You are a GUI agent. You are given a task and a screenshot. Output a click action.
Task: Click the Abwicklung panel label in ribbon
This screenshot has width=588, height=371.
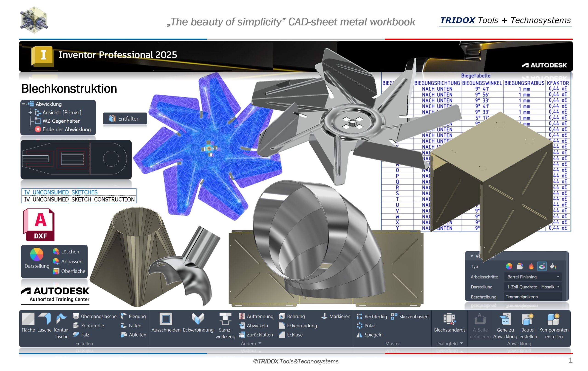click(519, 344)
